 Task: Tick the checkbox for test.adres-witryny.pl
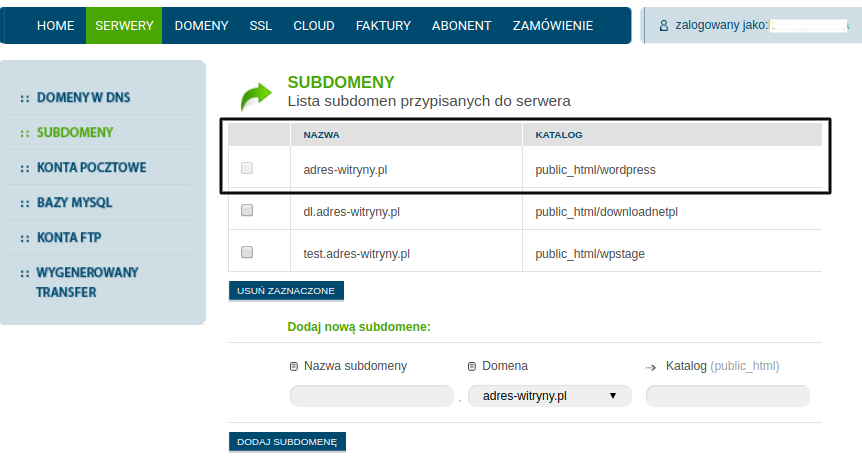(x=247, y=252)
